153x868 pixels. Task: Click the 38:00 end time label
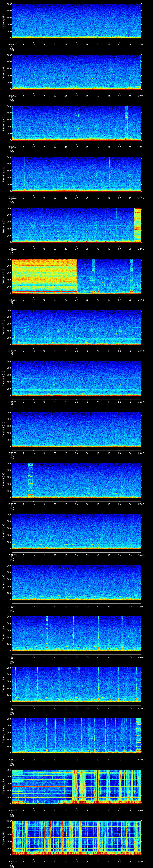[141, 555]
